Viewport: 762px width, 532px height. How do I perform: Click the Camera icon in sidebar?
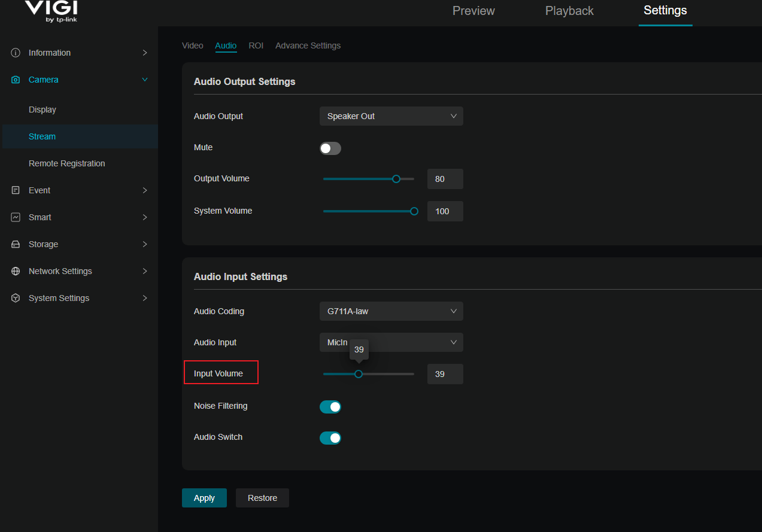pyautogui.click(x=16, y=80)
